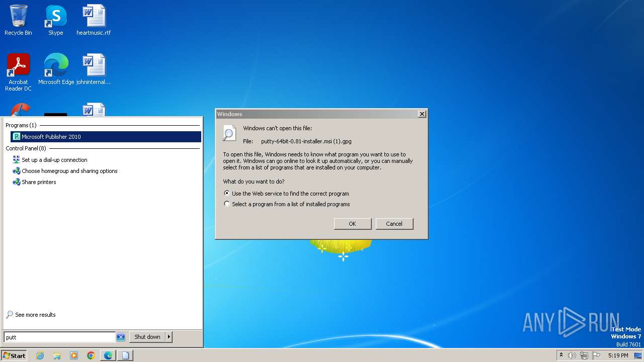644x362 pixels.
Task: Click the clock showing 5:19 PM
Action: (x=618, y=355)
